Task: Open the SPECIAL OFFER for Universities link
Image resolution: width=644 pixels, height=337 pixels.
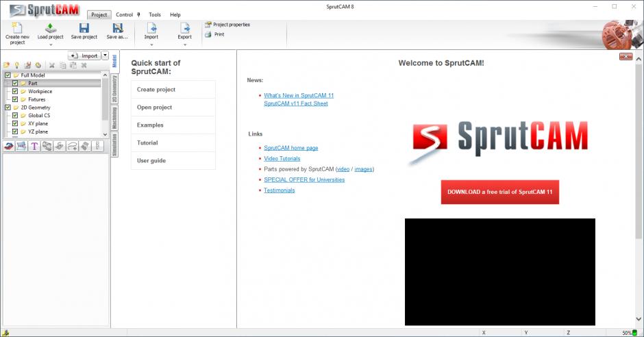Action: click(x=304, y=179)
